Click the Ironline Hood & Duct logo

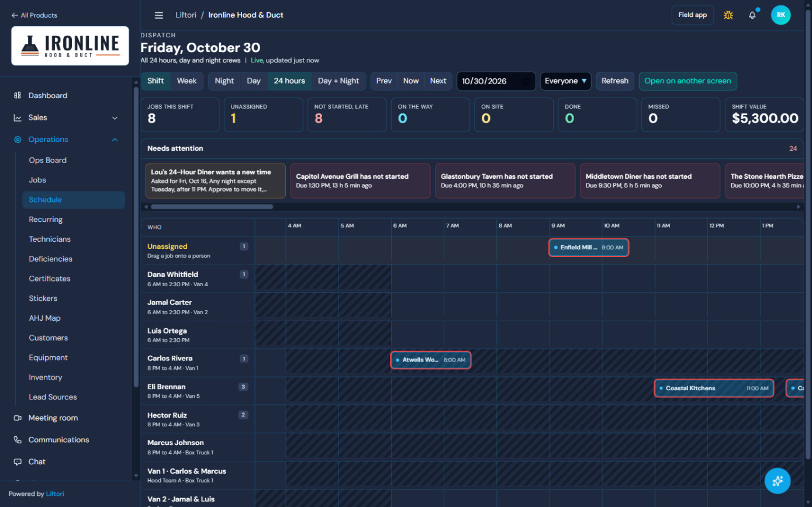click(70, 46)
